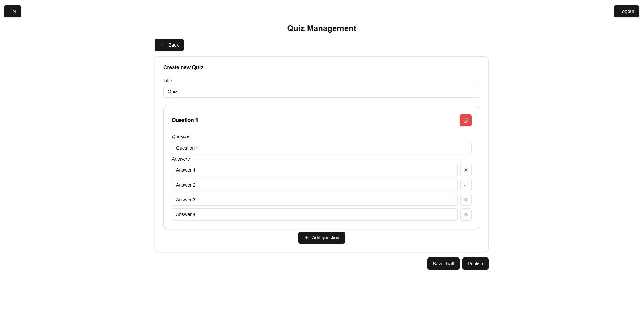Toggle correctness X icon for Answer 3
The image size is (644, 317).
pyautogui.click(x=466, y=200)
